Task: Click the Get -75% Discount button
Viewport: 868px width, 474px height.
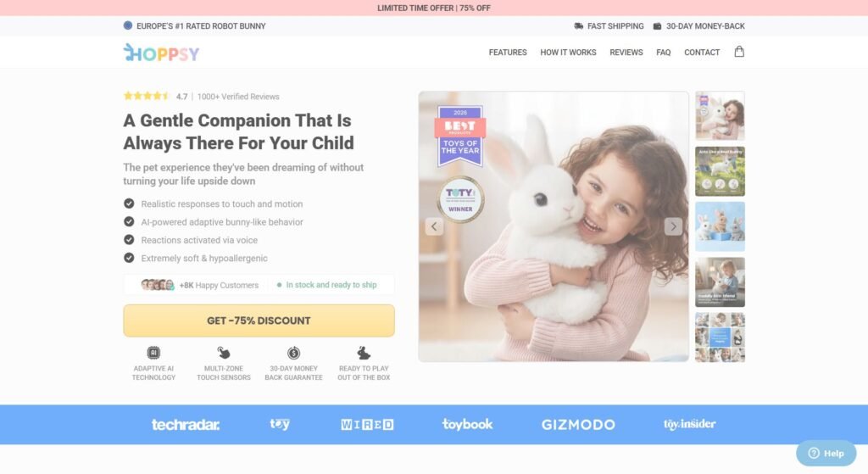Action: (x=259, y=321)
